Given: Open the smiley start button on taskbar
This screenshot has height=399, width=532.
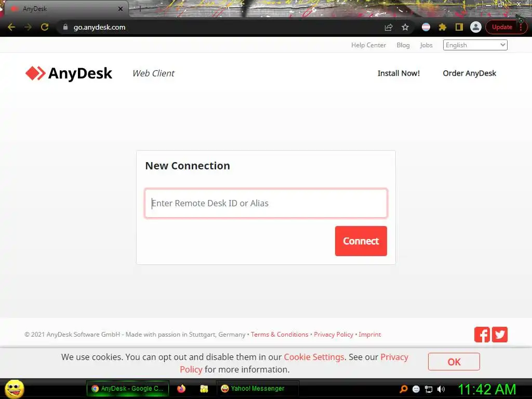Looking at the screenshot, I should (x=14, y=389).
